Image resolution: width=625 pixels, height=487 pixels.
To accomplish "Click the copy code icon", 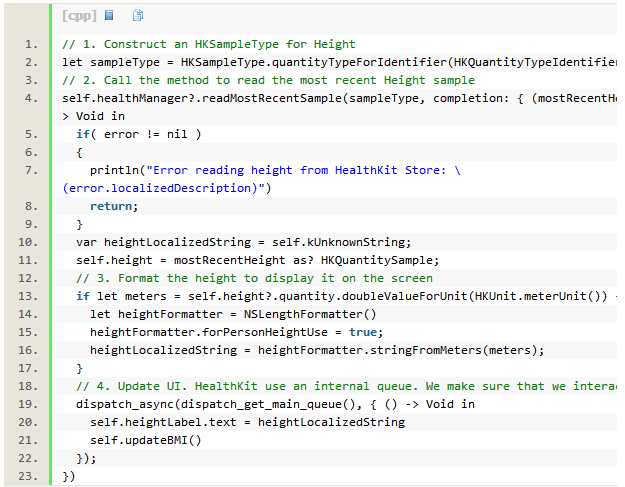I will point(138,15).
